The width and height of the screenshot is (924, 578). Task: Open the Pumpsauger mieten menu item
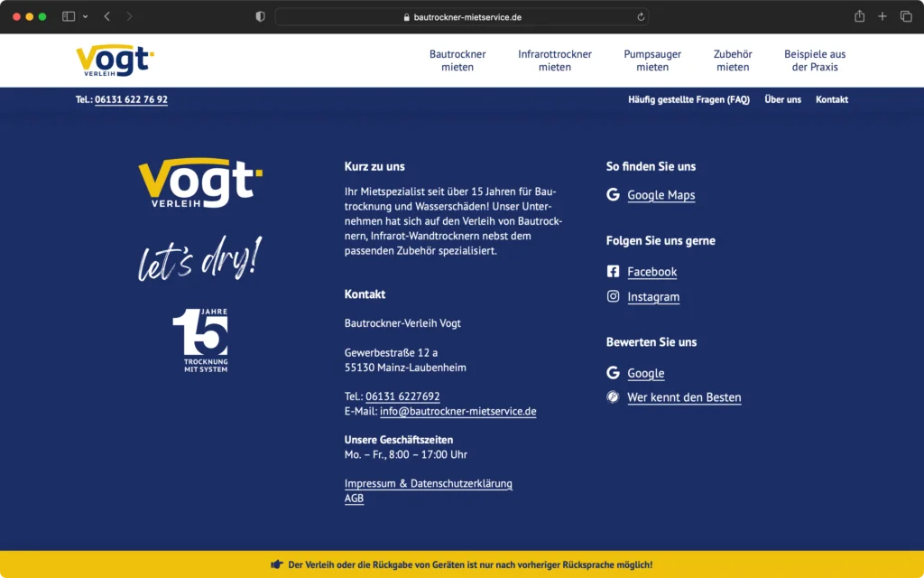click(x=652, y=61)
